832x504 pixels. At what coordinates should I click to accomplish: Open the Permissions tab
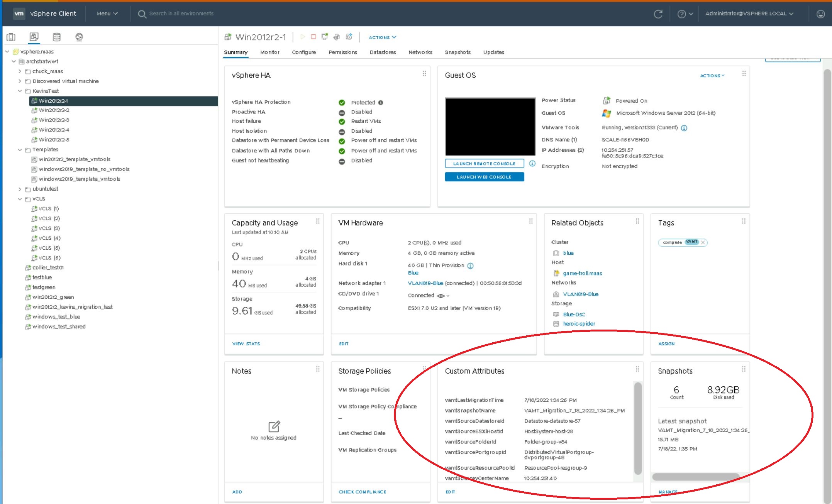[x=343, y=52]
